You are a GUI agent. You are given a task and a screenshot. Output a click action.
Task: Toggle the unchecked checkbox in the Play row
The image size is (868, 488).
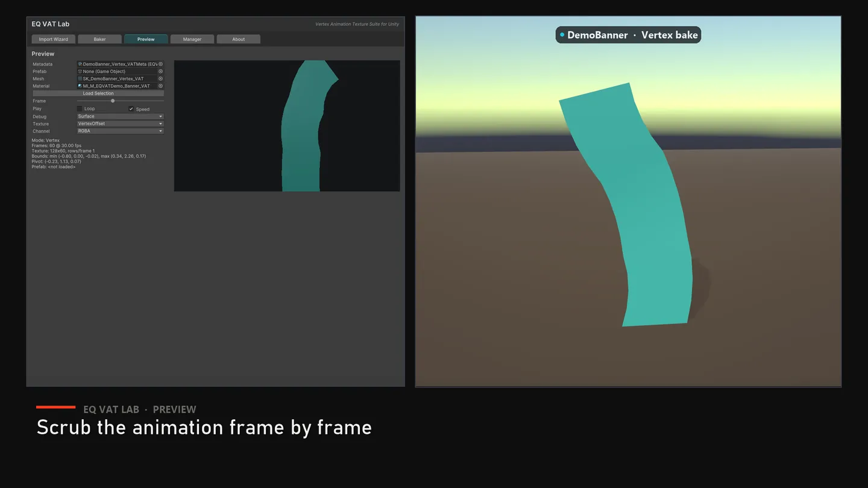click(80, 108)
